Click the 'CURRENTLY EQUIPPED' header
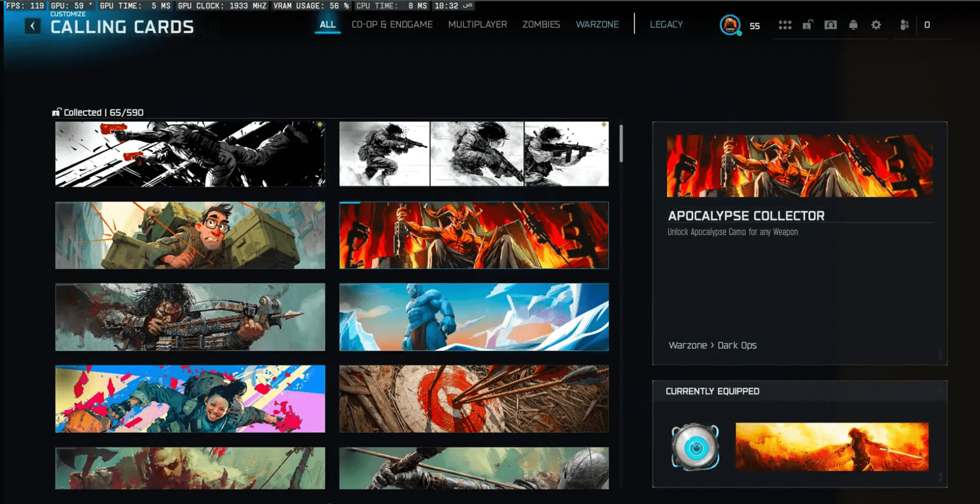Image resolution: width=980 pixels, height=504 pixels. pos(713,391)
